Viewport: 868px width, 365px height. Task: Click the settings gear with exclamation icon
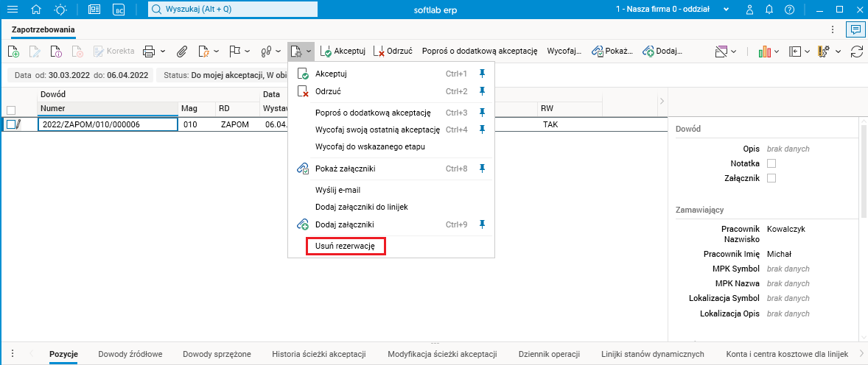click(x=824, y=52)
